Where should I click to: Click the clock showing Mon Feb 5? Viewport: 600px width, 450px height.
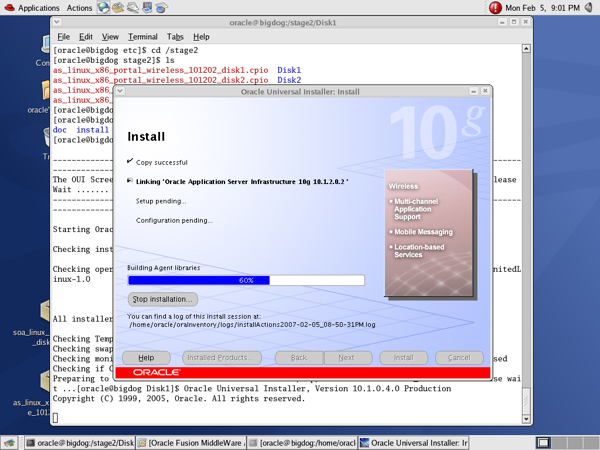542,8
